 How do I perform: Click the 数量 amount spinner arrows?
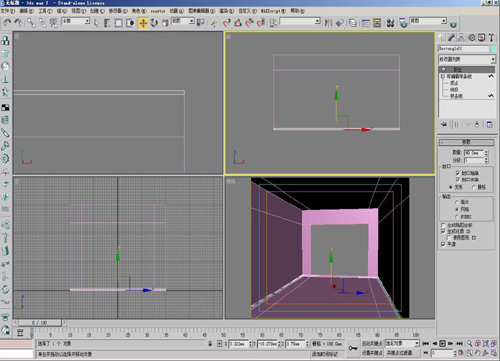tap(486, 153)
